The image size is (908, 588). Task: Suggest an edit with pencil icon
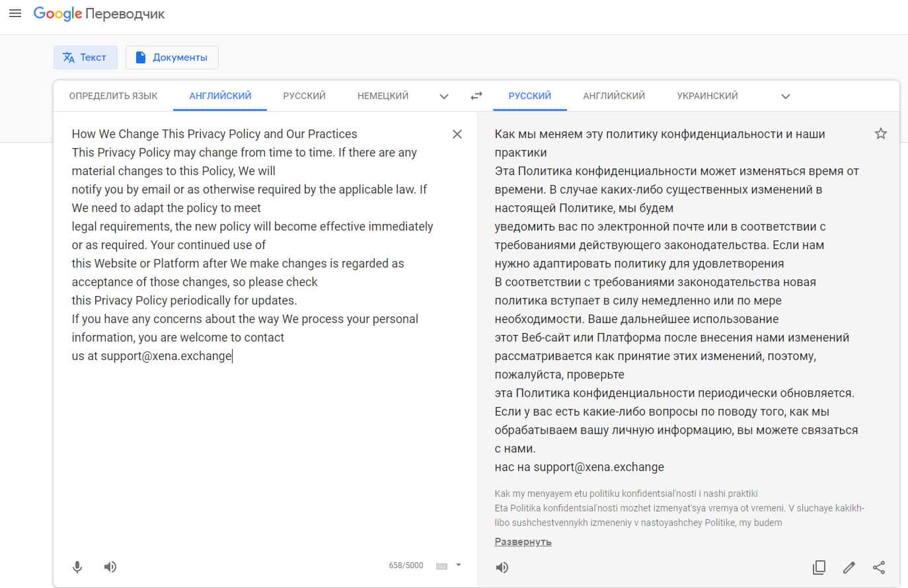pyautogui.click(x=849, y=567)
